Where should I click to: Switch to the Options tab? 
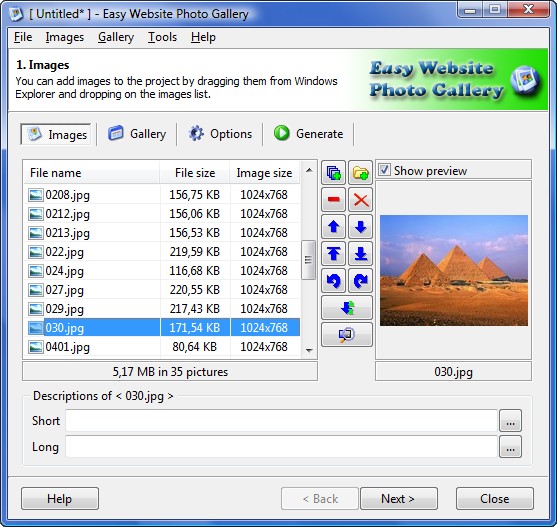point(220,134)
